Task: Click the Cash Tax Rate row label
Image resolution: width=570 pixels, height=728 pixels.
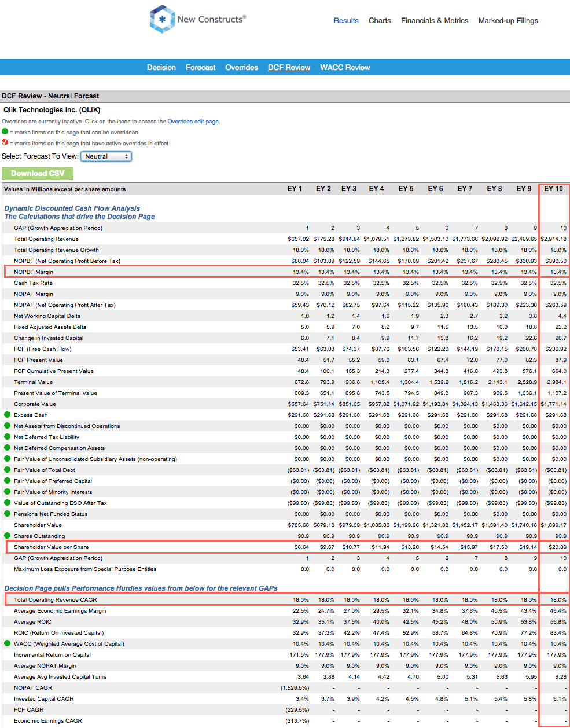Action: point(33,283)
